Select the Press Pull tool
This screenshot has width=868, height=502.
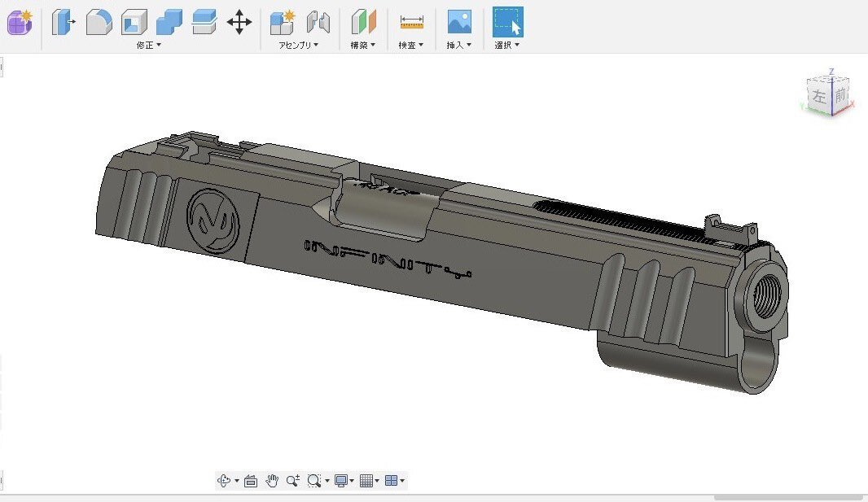(64, 22)
